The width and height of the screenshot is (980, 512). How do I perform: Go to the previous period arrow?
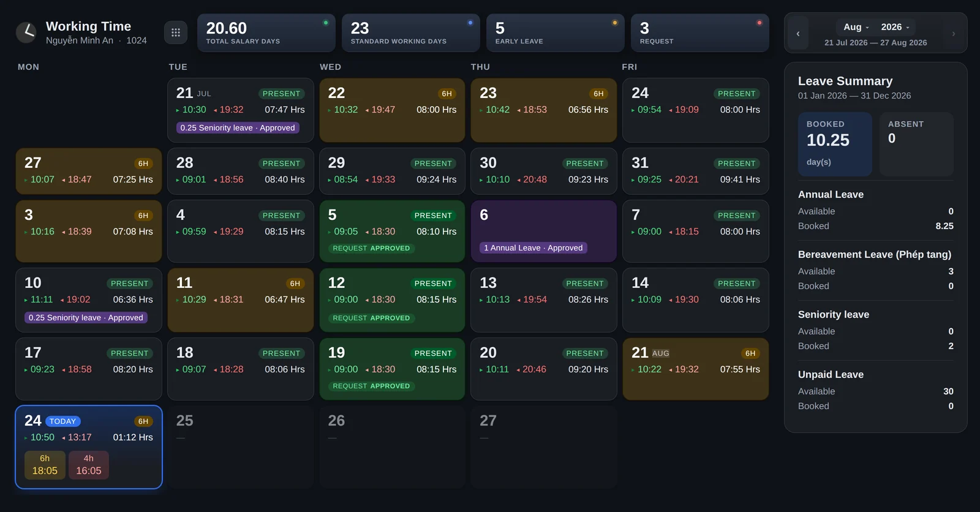tap(798, 34)
